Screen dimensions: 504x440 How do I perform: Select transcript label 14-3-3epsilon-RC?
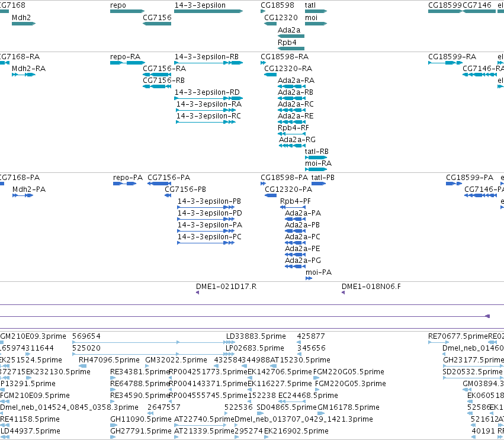208,116
